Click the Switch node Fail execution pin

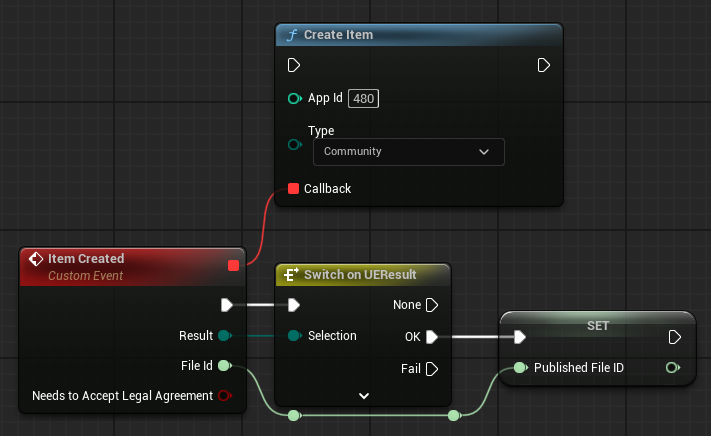click(432, 369)
